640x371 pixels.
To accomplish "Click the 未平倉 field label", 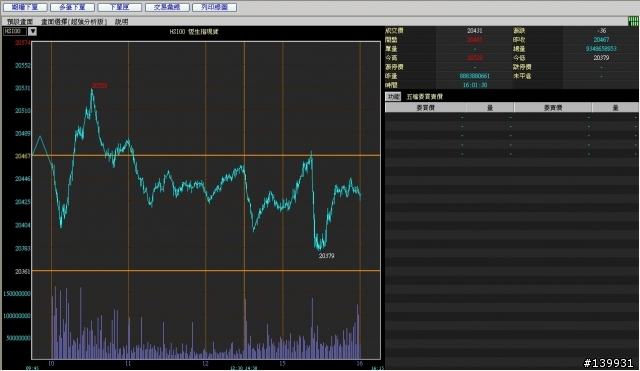I will [522, 76].
